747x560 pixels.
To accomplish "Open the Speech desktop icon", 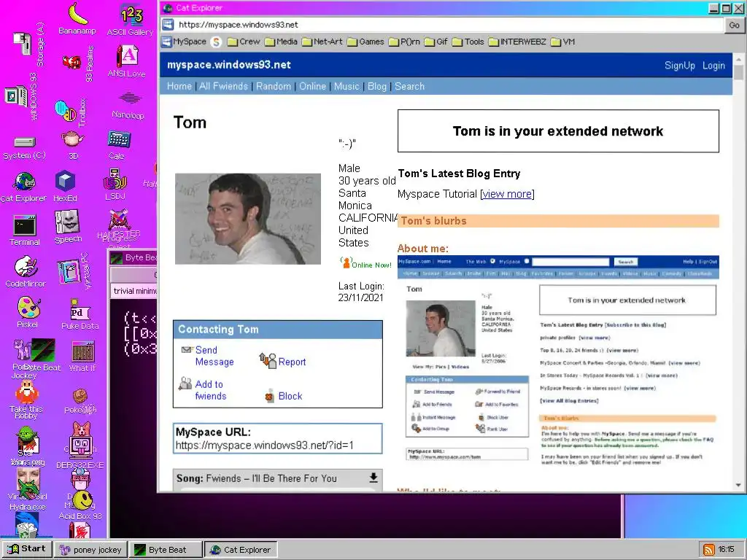I will pyautogui.click(x=68, y=227).
